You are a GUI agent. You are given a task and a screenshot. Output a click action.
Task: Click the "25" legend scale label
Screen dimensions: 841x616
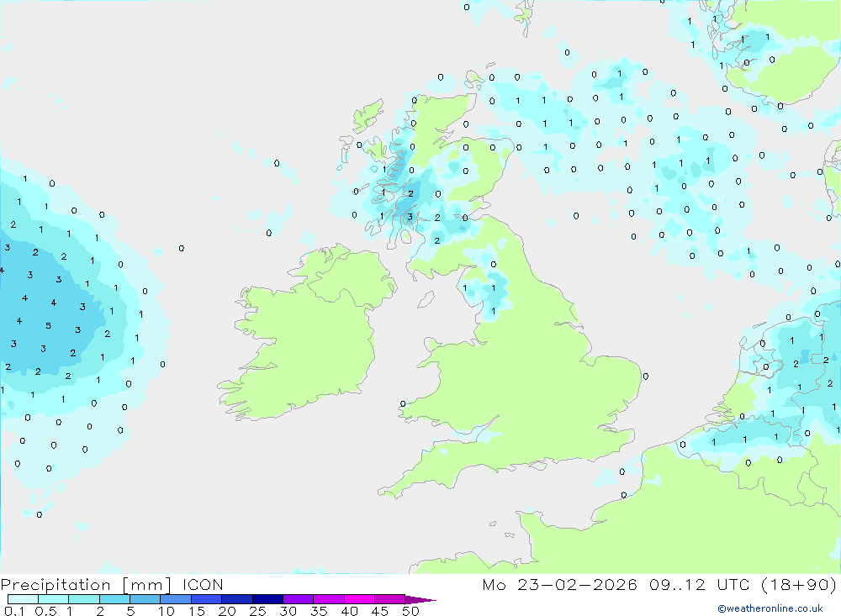(x=257, y=611)
